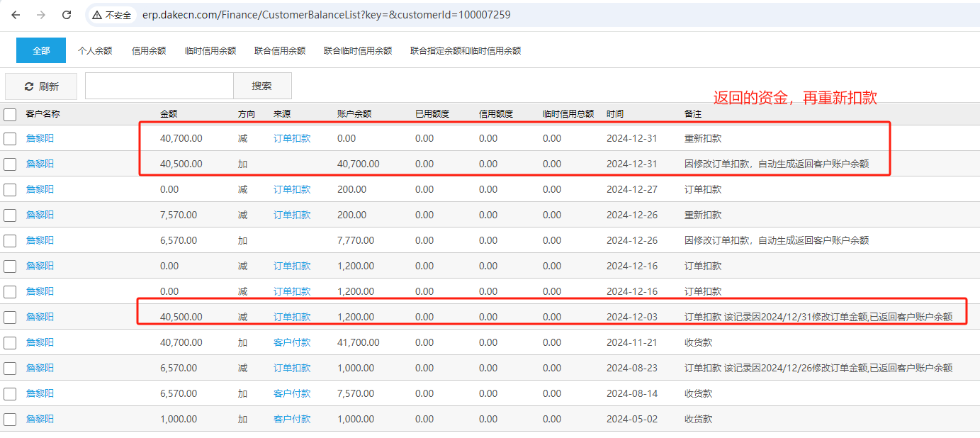This screenshot has height=438, width=980.
Task: Open the 联合信用余额 tab
Action: [x=280, y=51]
